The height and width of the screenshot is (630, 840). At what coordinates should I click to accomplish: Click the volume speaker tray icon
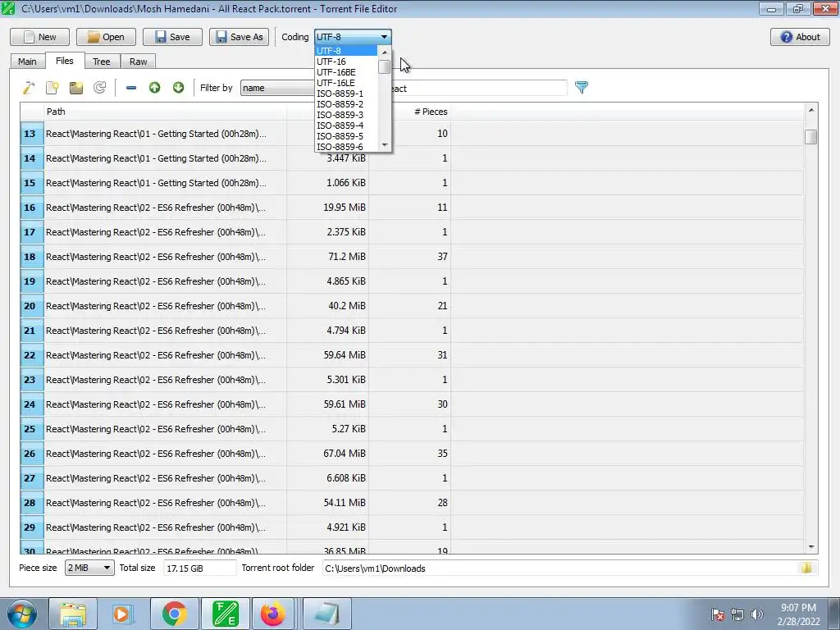pyautogui.click(x=756, y=614)
